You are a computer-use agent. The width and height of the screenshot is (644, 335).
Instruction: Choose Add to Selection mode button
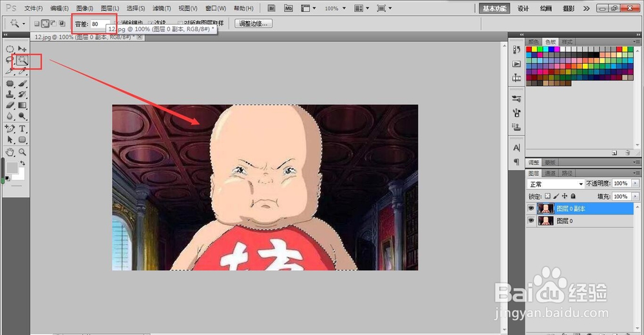[x=45, y=23]
